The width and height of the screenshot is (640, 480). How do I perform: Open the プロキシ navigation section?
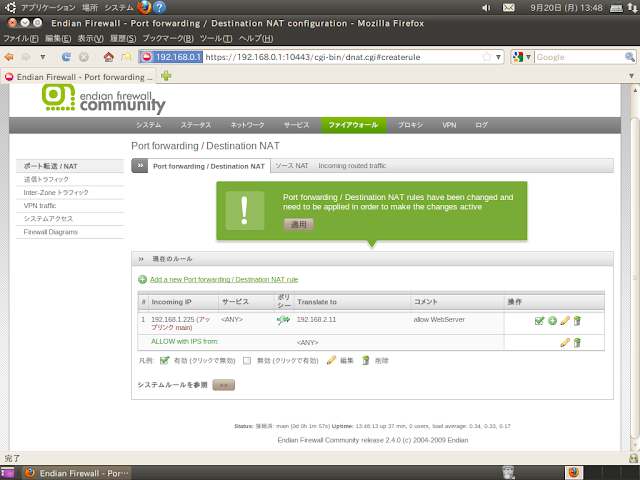point(411,125)
